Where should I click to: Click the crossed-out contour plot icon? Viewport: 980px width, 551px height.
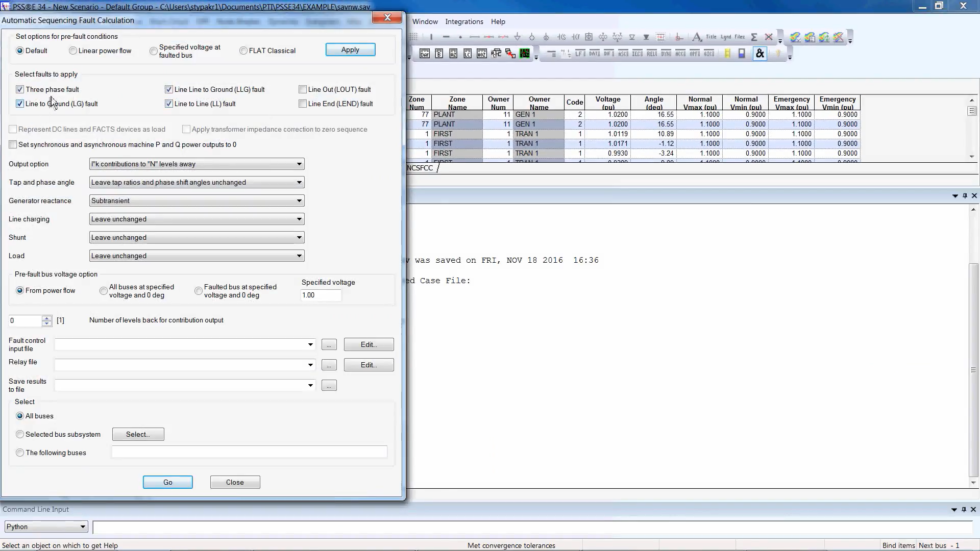tap(839, 37)
